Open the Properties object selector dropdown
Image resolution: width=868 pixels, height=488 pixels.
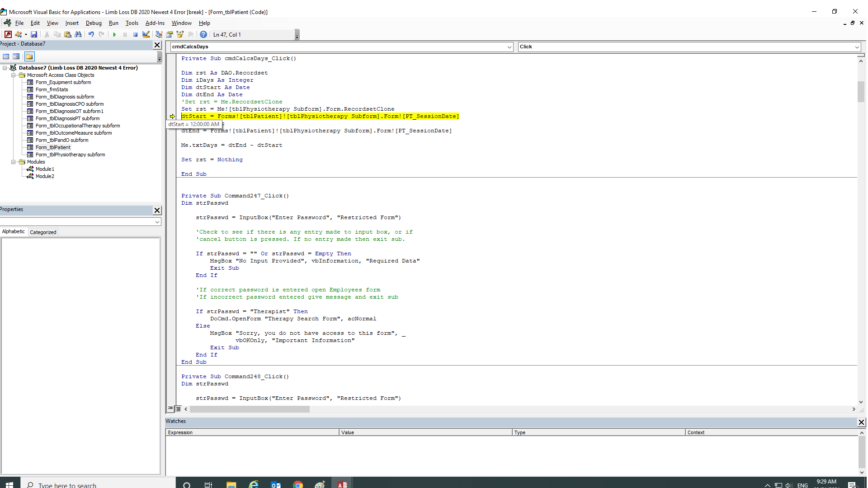[157, 222]
